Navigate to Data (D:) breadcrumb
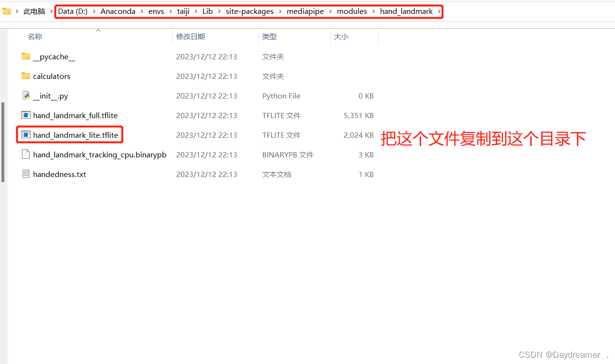Image resolution: width=615 pixels, height=364 pixels. tap(73, 11)
